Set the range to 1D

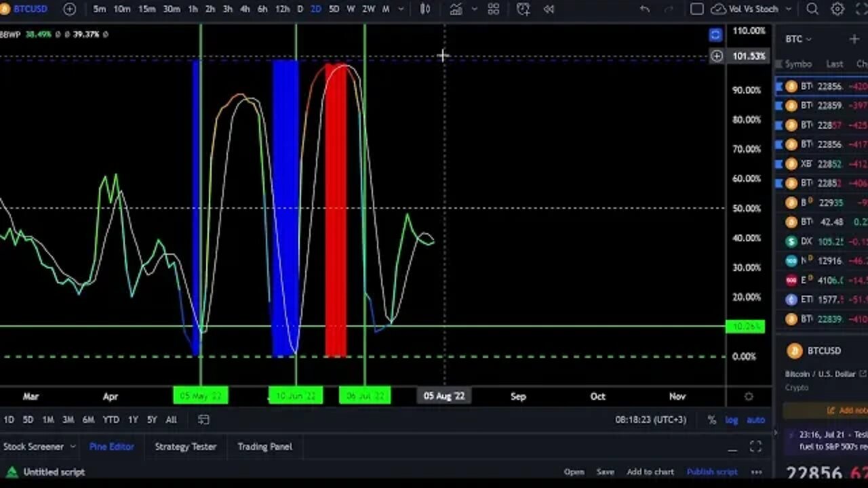point(9,420)
